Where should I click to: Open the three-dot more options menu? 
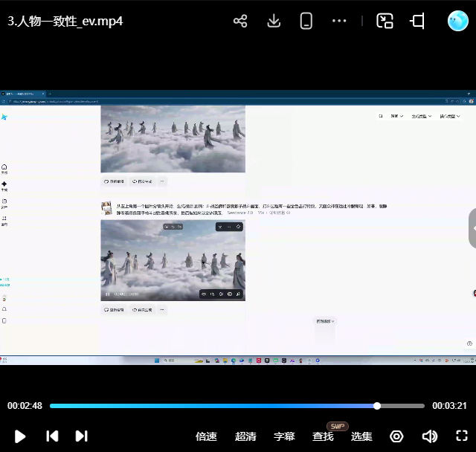[x=339, y=21]
